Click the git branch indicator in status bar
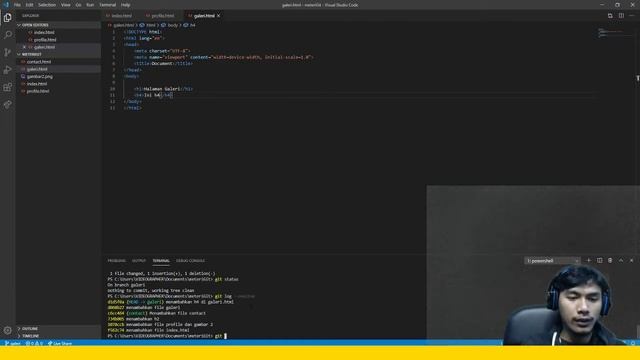The height and width of the screenshot is (360, 640). pos(13,343)
